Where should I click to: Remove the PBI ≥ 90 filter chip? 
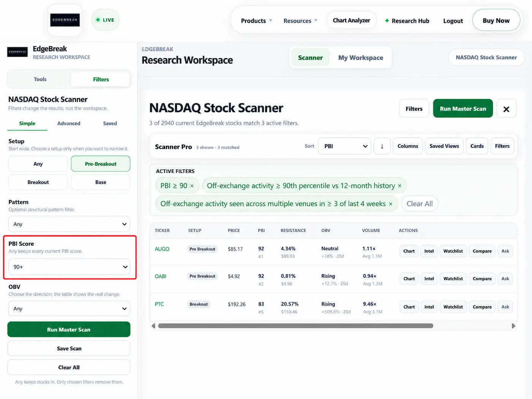click(x=192, y=186)
